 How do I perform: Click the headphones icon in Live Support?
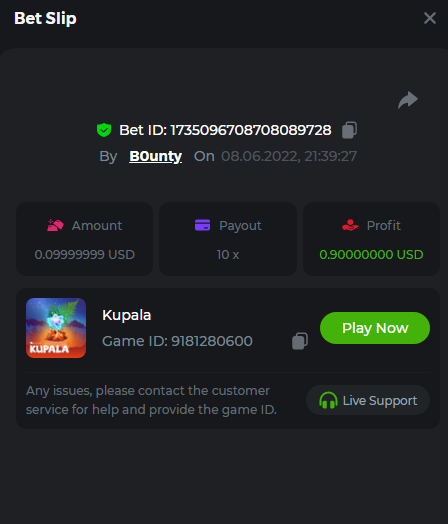(x=328, y=400)
